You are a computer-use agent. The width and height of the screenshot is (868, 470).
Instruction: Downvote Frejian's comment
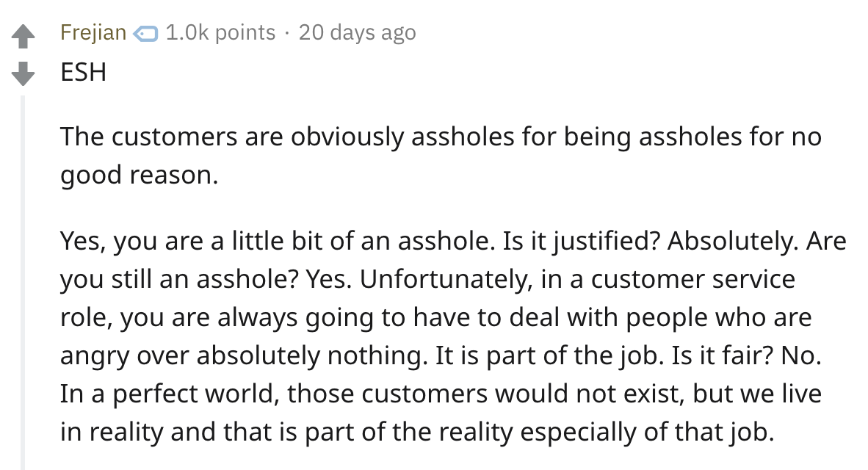[23, 73]
